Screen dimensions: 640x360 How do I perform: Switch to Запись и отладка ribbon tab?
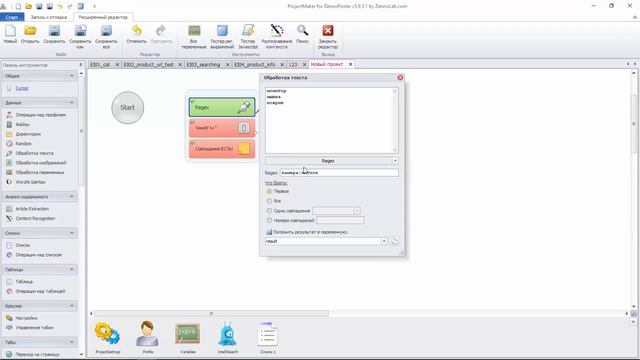pos(49,17)
